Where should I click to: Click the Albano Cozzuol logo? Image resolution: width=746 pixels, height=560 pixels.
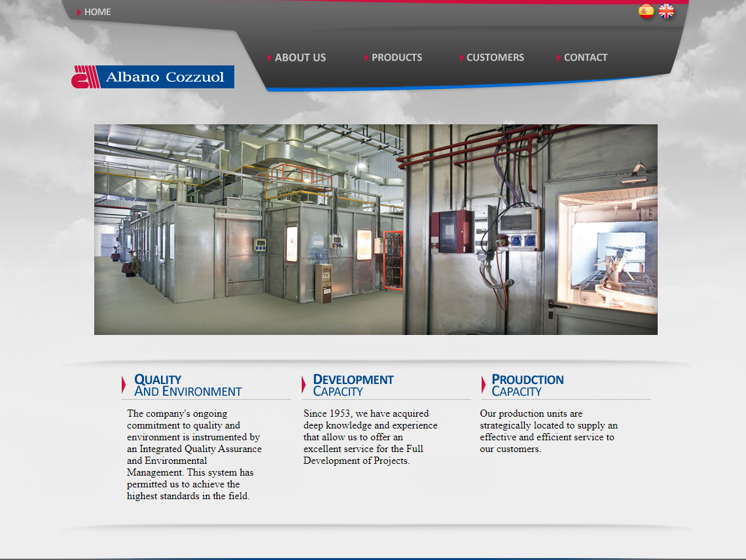[x=152, y=77]
